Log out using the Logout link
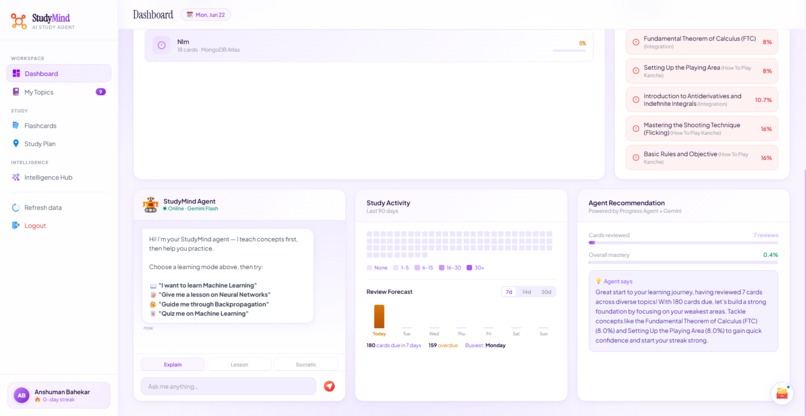Screen dimensions: 806x416 (59, 226)
